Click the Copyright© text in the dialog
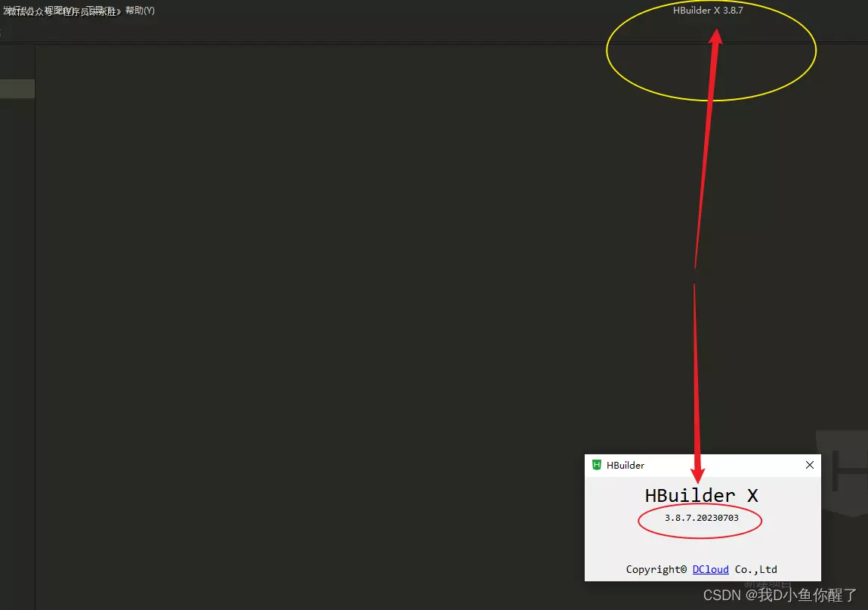Screen dimensions: 868x610 tap(656, 569)
